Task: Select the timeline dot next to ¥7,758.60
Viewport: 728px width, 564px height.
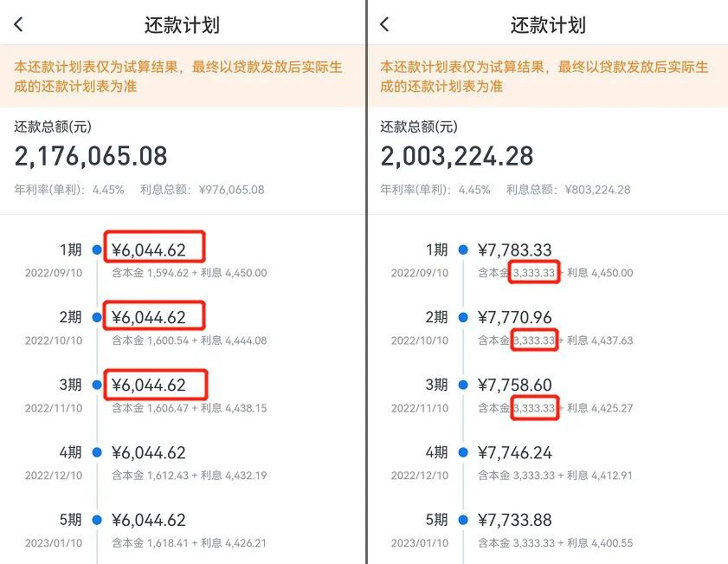Action: 463,386
